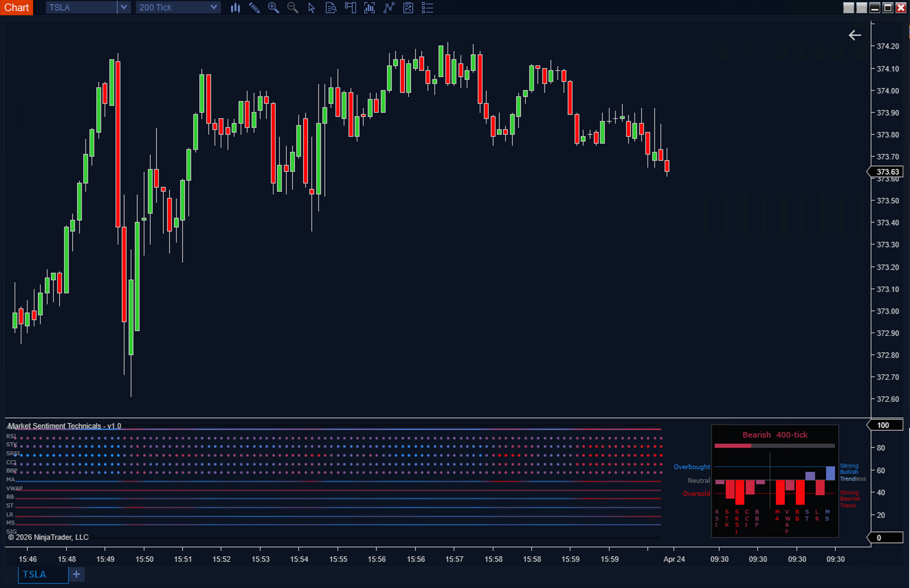The height and width of the screenshot is (588, 910).
Task: Click the 15:55 time axis label
Action: [x=338, y=559]
